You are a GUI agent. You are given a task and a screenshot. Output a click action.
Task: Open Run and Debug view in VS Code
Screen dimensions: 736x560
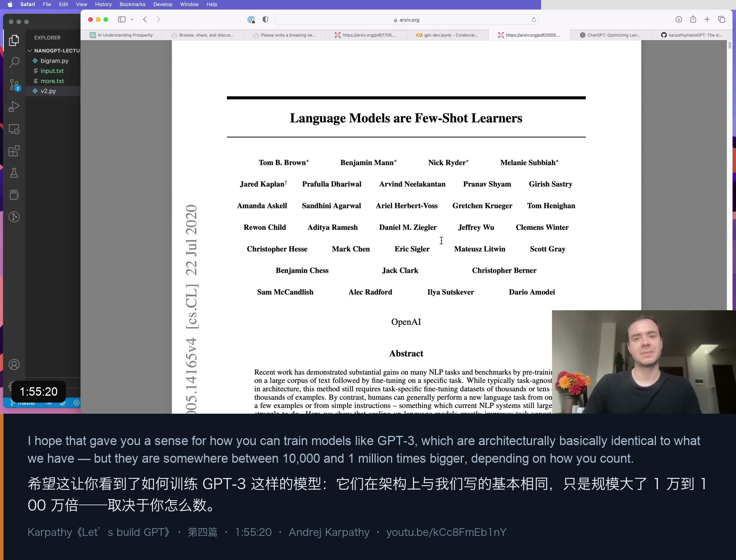click(x=14, y=106)
